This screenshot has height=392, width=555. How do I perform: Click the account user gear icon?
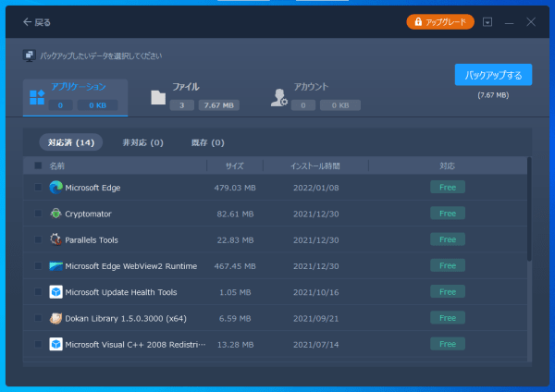(279, 98)
